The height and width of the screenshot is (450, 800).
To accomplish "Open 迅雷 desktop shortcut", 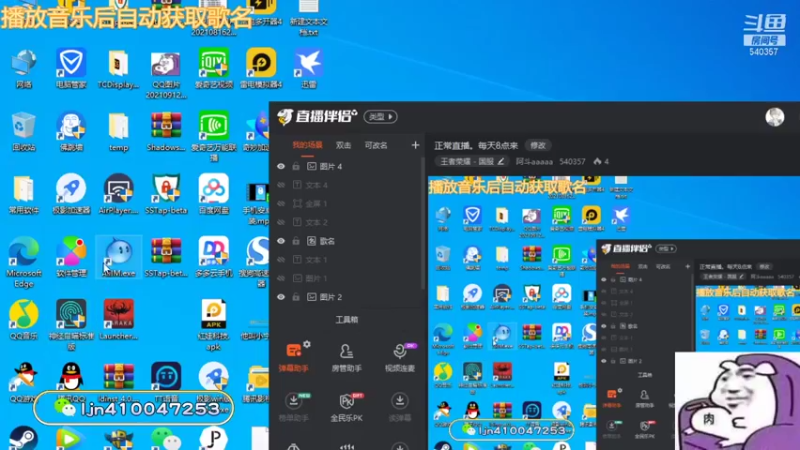I will click(x=309, y=69).
